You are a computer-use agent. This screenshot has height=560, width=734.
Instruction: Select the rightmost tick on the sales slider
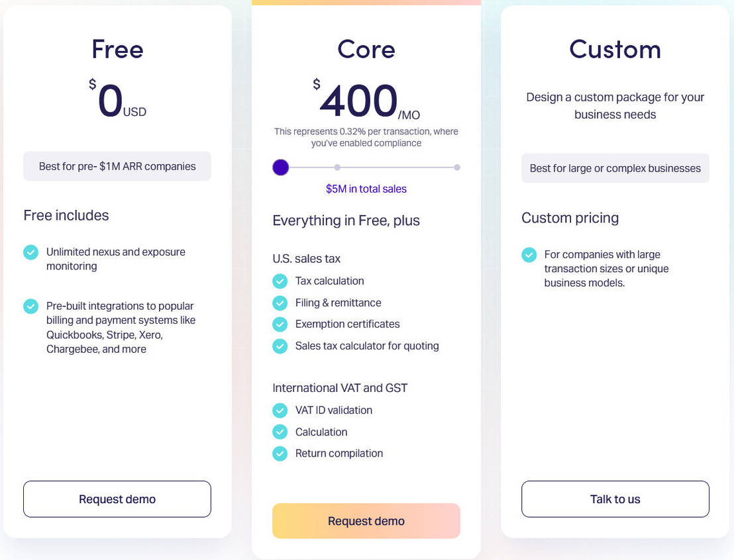tap(456, 167)
